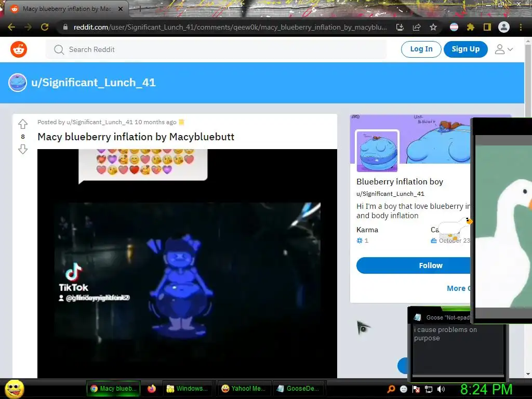Image resolution: width=532 pixels, height=399 pixels.
Task: Close the Macy blueberry inflation tab
Action: click(121, 9)
